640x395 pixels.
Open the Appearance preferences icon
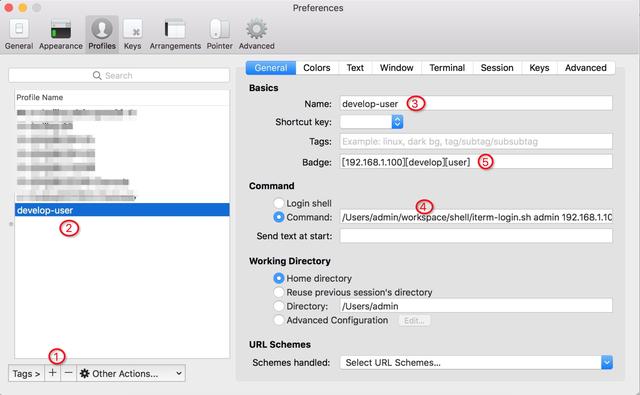[x=61, y=34]
